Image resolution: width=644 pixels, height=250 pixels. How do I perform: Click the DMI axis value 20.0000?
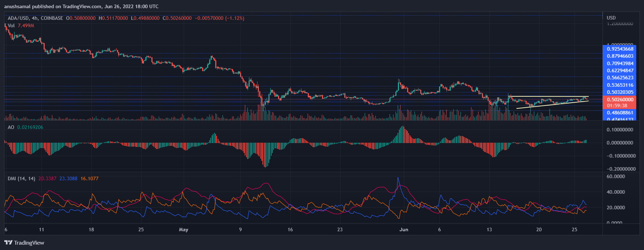coord(616,208)
